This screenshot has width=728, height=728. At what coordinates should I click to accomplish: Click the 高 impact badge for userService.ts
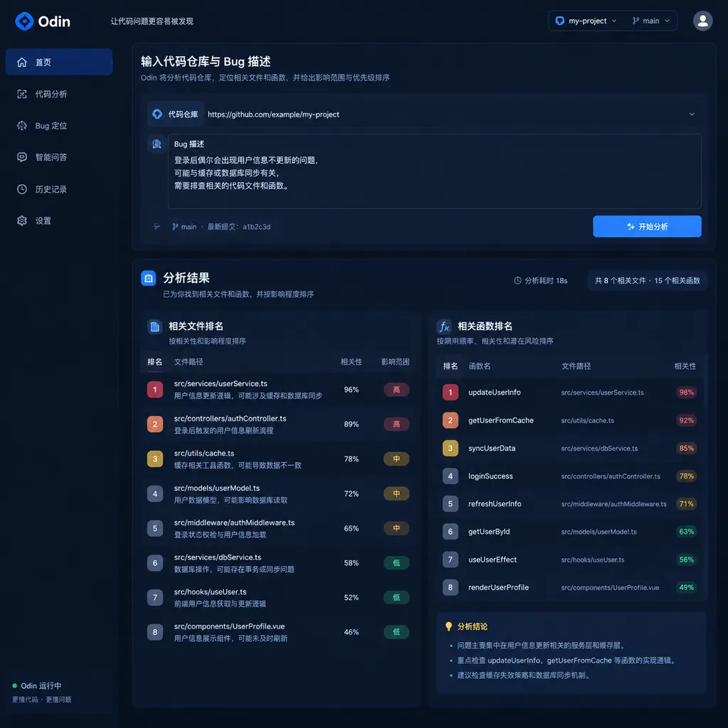tap(396, 390)
